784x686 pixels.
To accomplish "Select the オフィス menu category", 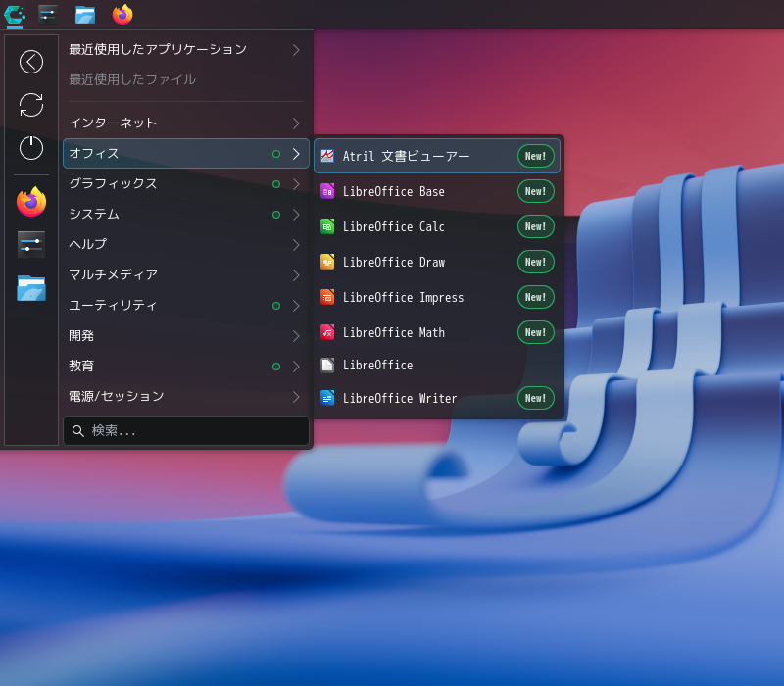I will click(186, 154).
